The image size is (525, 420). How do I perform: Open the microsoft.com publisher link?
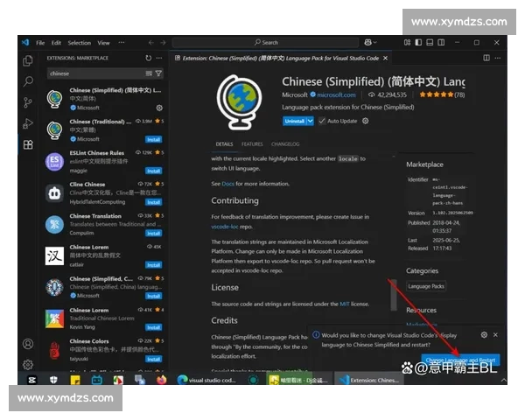pyautogui.click(x=336, y=94)
